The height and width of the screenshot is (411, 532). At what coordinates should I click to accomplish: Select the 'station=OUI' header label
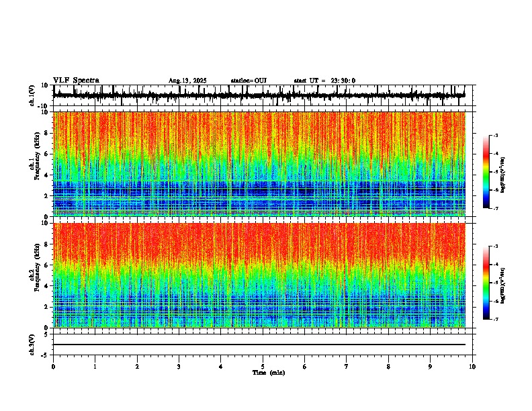249,81
